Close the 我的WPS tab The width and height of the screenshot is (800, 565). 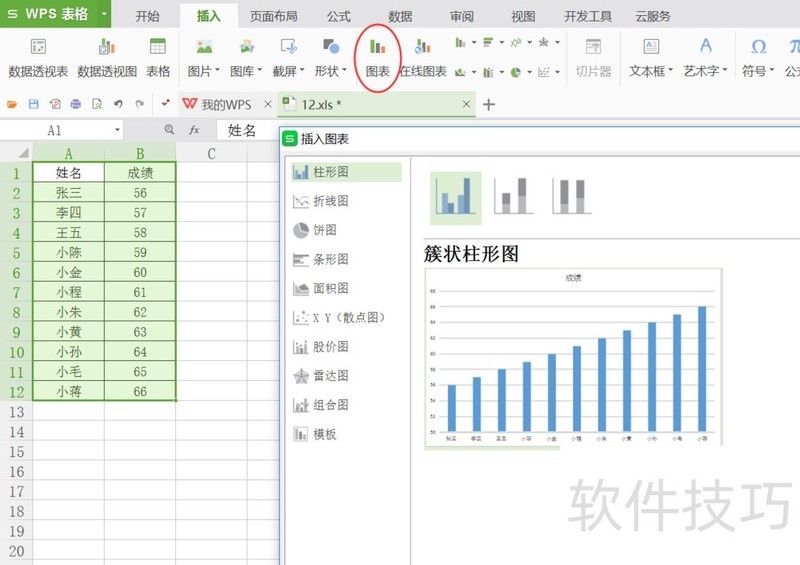point(267,104)
